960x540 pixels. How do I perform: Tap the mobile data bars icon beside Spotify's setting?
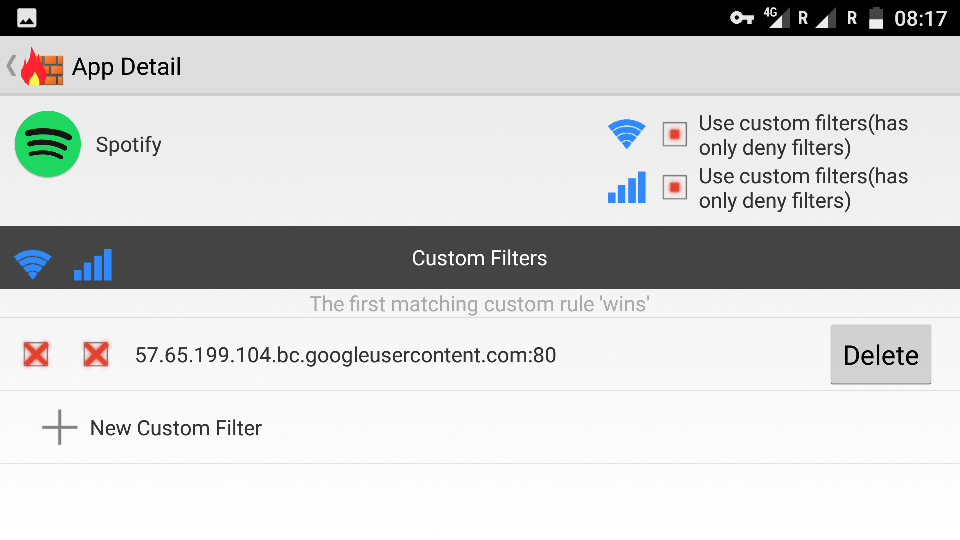626,187
